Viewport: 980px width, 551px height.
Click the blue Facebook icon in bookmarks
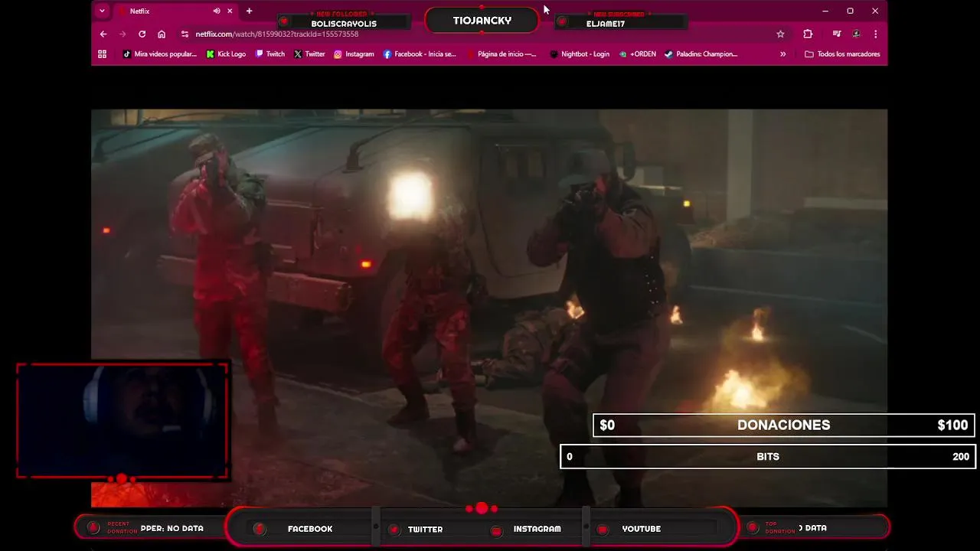pyautogui.click(x=387, y=54)
